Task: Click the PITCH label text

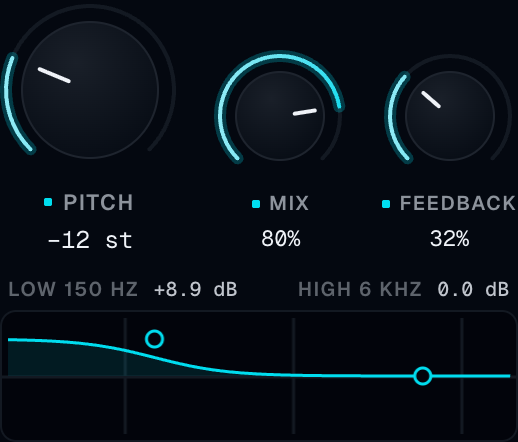Action: click(x=98, y=202)
